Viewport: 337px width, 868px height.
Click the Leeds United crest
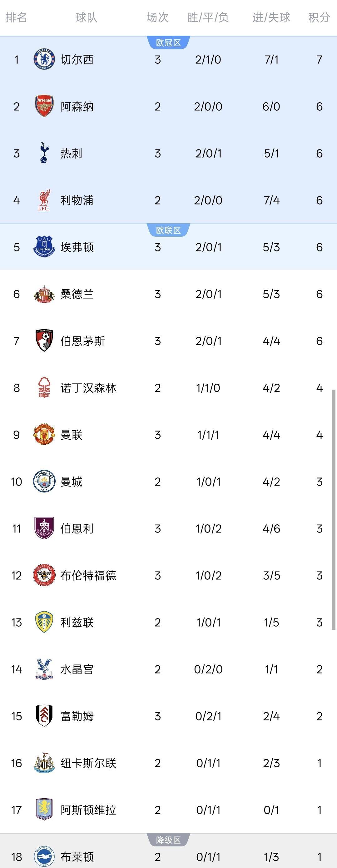[x=44, y=622]
